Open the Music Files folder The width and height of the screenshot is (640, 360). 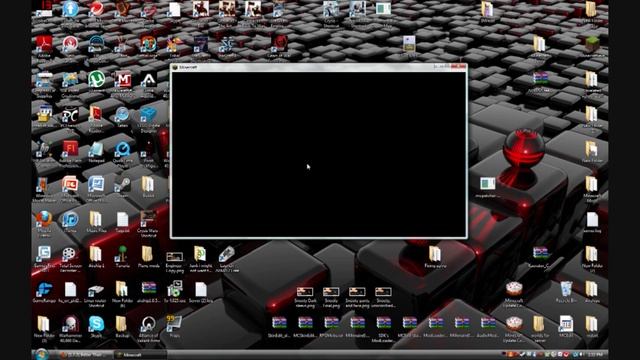(x=96, y=219)
